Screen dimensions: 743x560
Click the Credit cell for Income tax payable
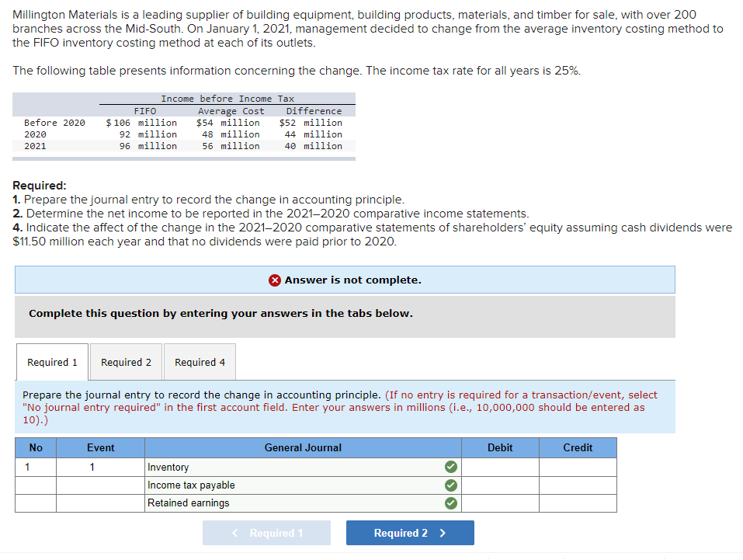[578, 485]
